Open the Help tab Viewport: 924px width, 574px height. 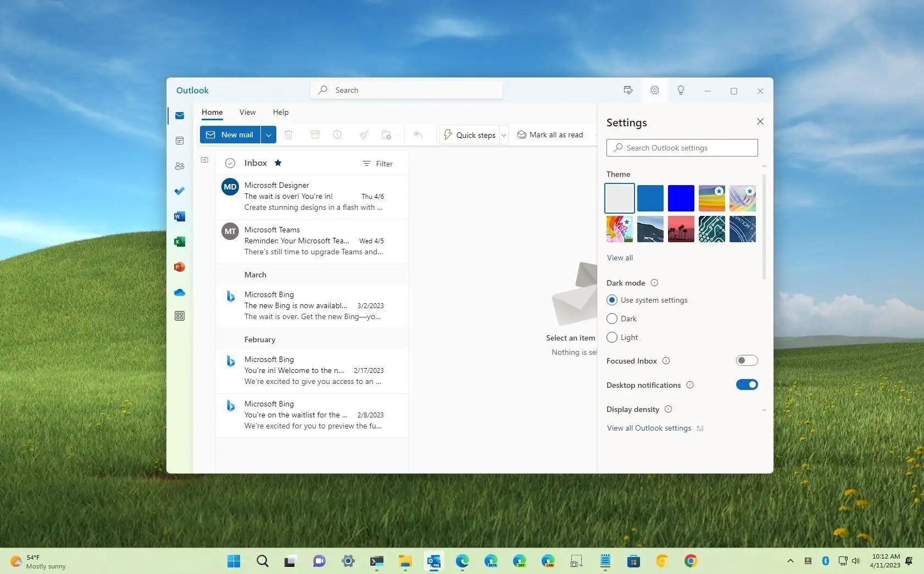click(x=281, y=112)
